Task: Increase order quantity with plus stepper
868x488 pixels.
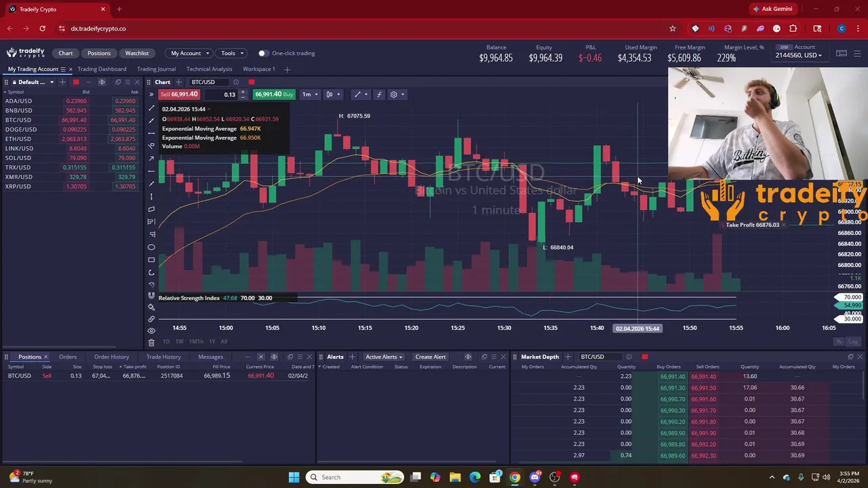Action: [243, 91]
